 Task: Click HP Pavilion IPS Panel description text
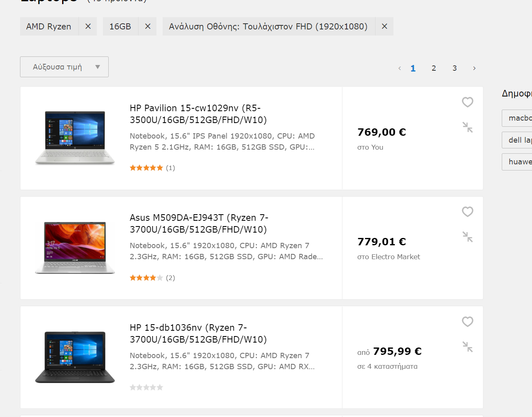[x=222, y=141]
